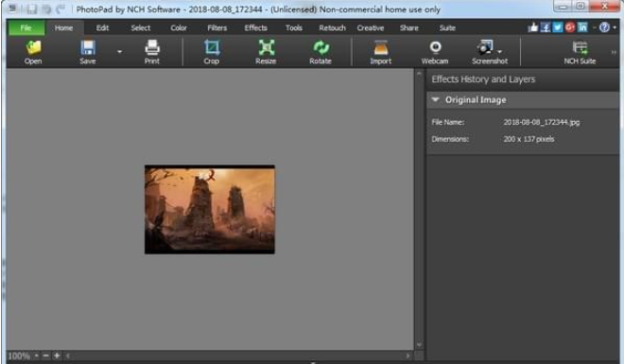Show more toolbar items with the overflow chevron

614,52
